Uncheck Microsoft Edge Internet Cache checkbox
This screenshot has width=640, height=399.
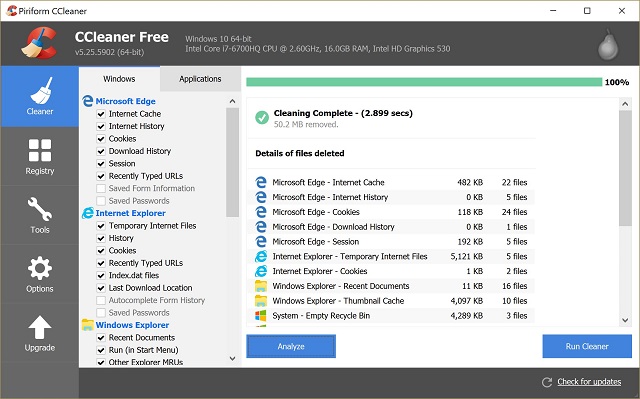pyautogui.click(x=101, y=114)
